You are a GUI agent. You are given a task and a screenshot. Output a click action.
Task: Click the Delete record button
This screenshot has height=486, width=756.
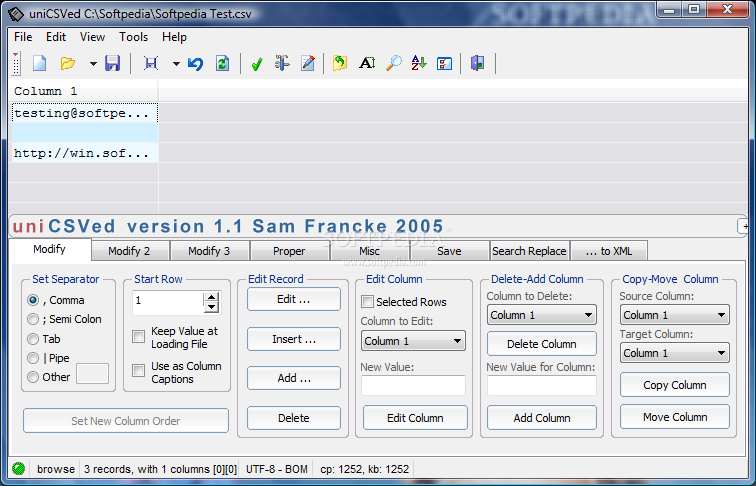pyautogui.click(x=294, y=418)
